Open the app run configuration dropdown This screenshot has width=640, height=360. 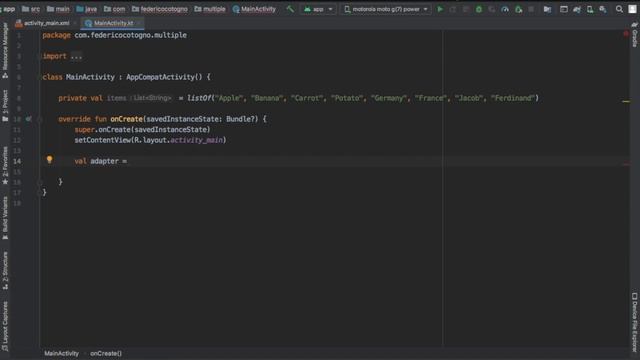[x=318, y=9]
